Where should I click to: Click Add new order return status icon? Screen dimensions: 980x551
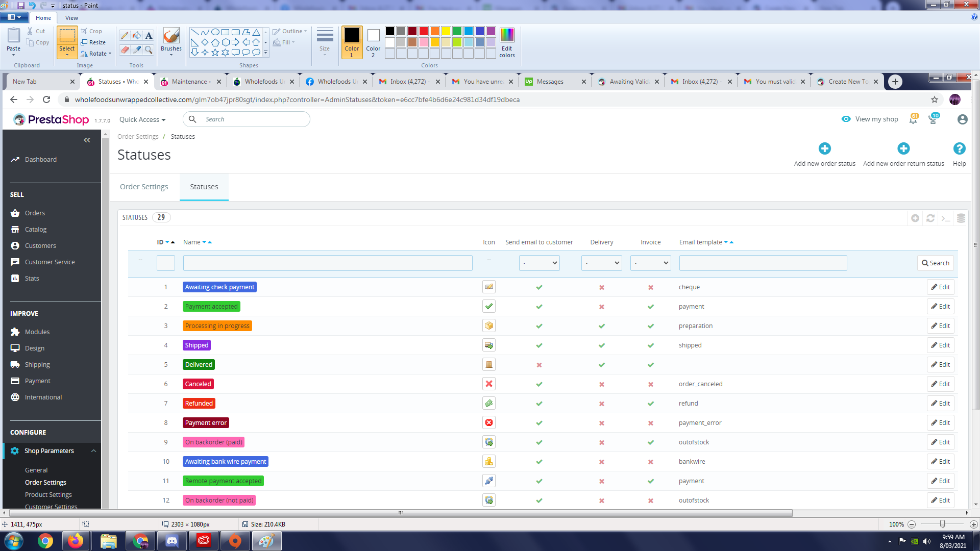(903, 148)
